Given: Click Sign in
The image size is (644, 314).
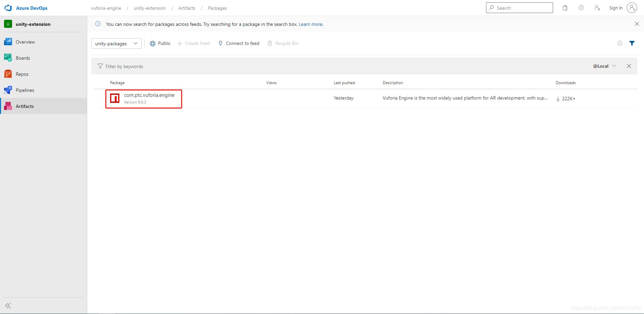Looking at the screenshot, I should pyautogui.click(x=616, y=8).
